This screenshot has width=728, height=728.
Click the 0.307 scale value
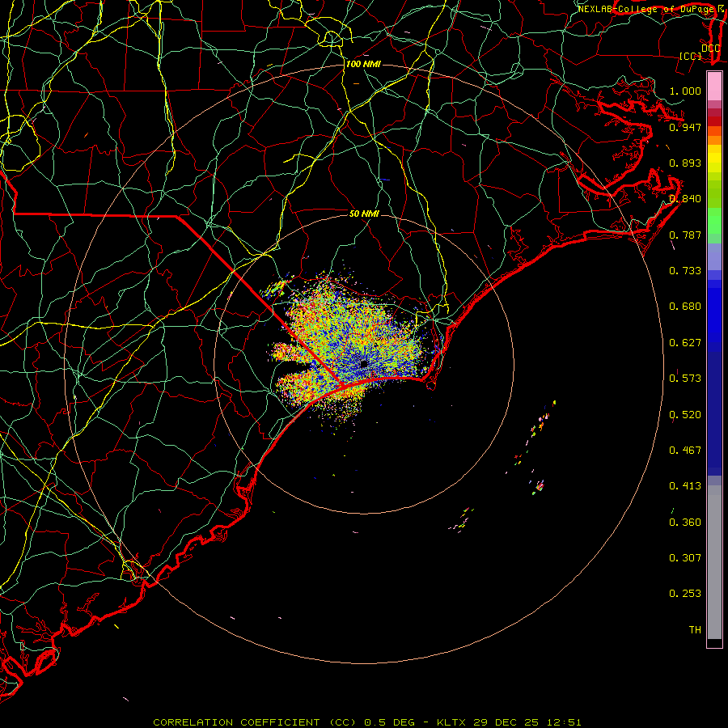click(685, 558)
